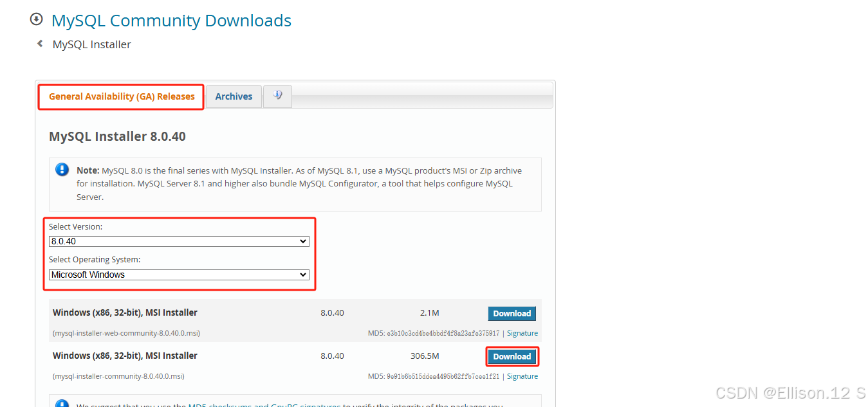Screen dimensions: 868x407
Task: Click MD5 hash e3b10c3cd4be4bbdf4f8a23afe375917
Action: point(443,334)
